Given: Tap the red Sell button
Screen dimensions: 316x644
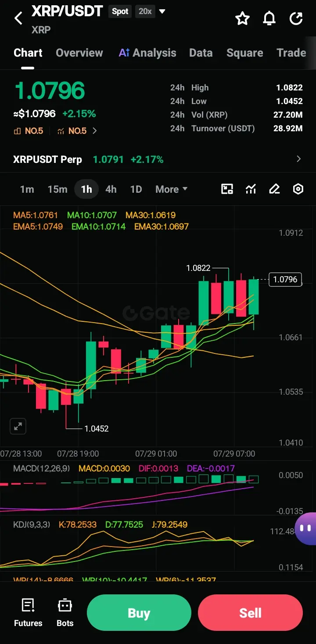Looking at the screenshot, I should pyautogui.click(x=250, y=613).
